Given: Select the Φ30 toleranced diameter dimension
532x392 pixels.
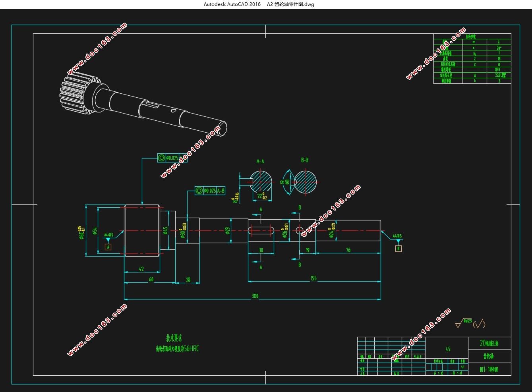Looking at the screenshot, I should (x=183, y=231).
